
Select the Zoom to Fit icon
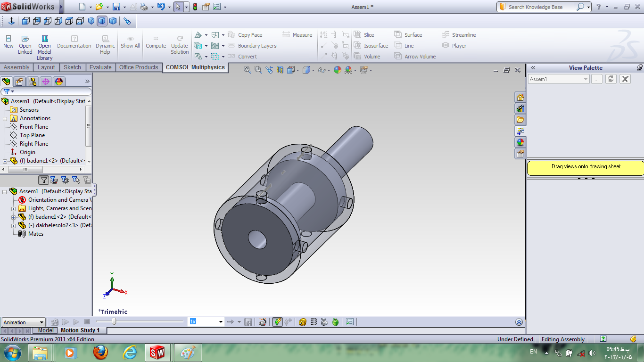tap(247, 70)
